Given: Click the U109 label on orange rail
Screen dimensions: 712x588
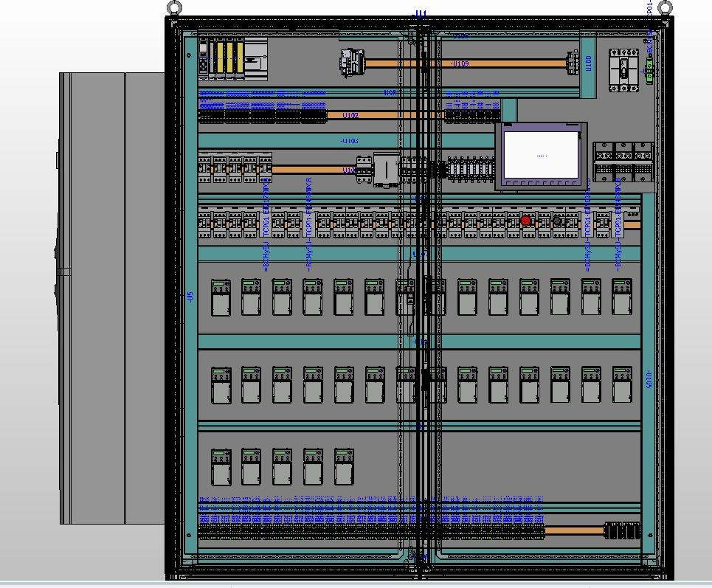Looking at the screenshot, I should point(460,64).
